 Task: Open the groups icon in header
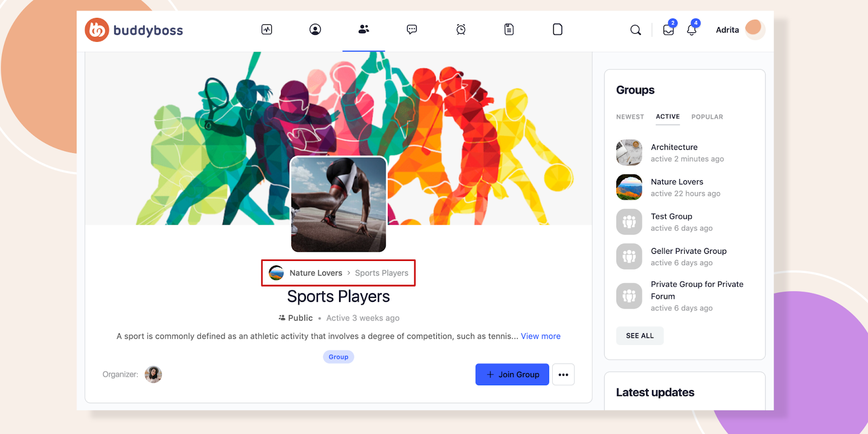[363, 29]
